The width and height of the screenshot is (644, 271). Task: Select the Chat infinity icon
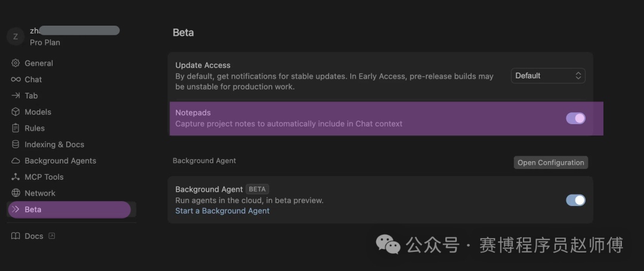tap(16, 79)
